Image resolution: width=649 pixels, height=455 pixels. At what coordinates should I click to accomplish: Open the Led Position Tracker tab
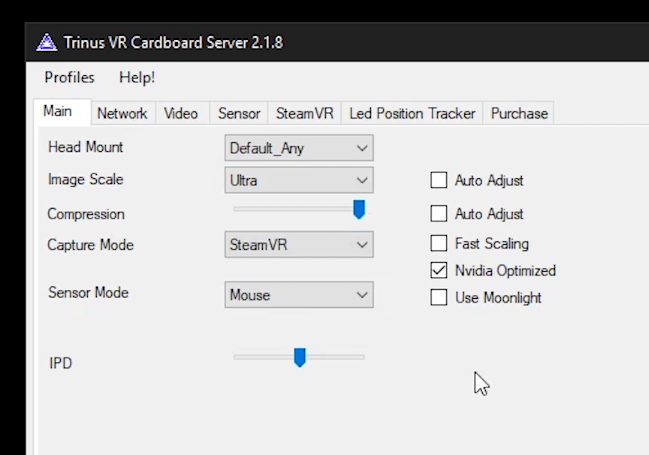coord(412,113)
